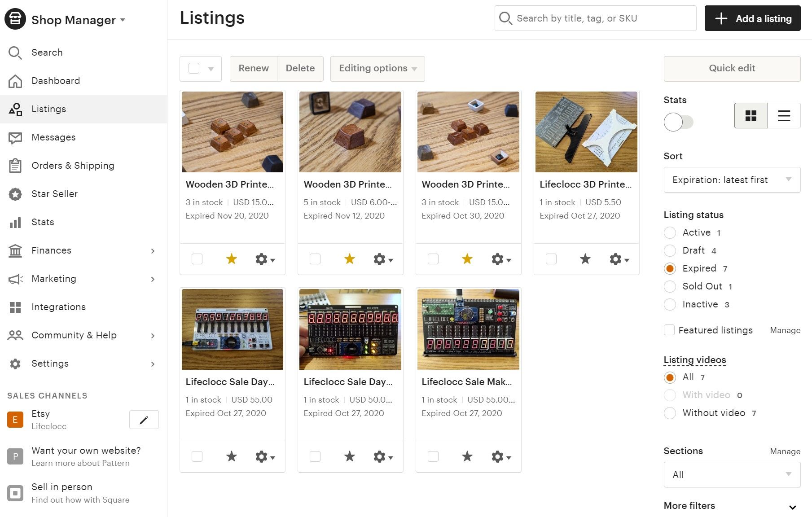Select Without video filter option

click(x=670, y=413)
